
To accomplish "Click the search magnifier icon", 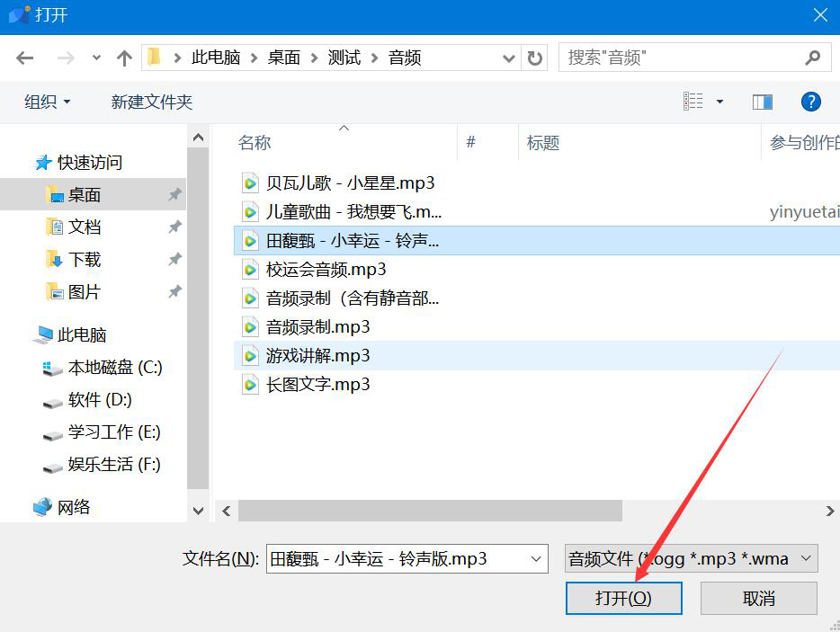I will [x=813, y=58].
